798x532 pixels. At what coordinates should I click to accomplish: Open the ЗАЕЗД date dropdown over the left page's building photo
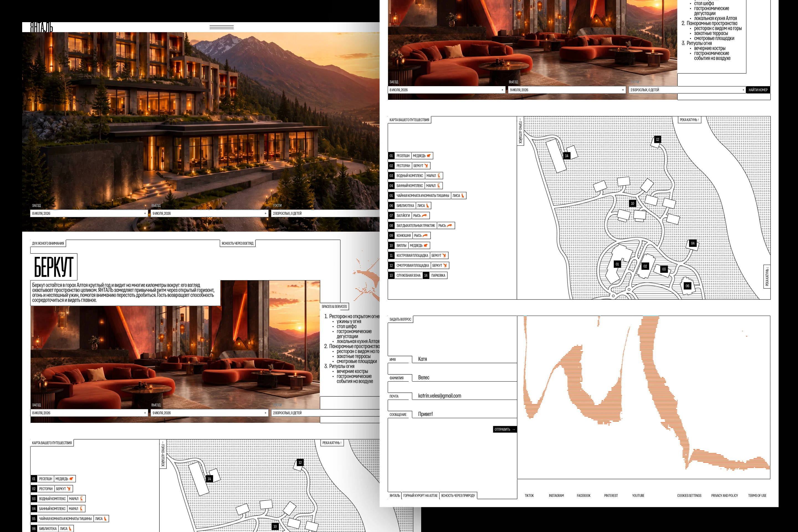[89, 213]
